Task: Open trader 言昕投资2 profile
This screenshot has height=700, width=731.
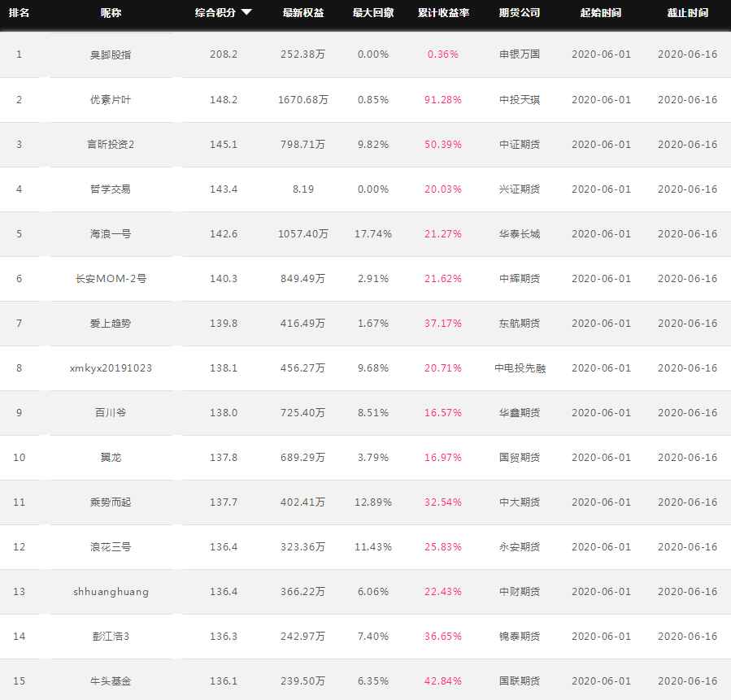Action: tap(111, 145)
